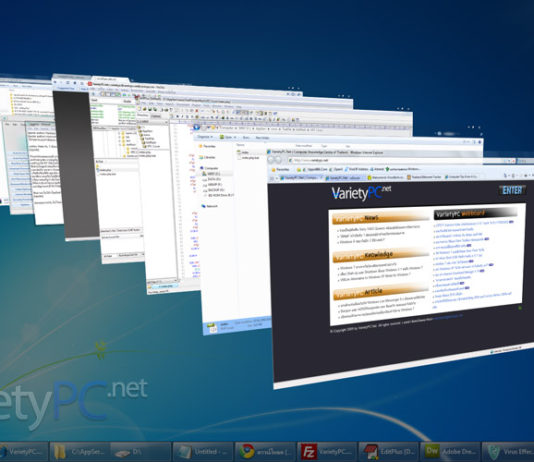Click the Internet Explorer Forward button
This screenshot has height=462, width=534.
point(279,160)
